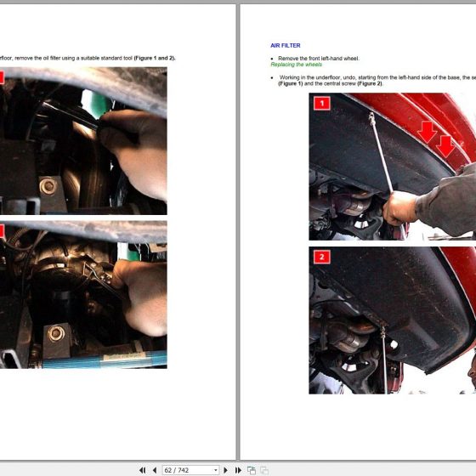Click the '(Figure 1) and the central screw' text
The image size is (476, 476).
tap(317, 83)
